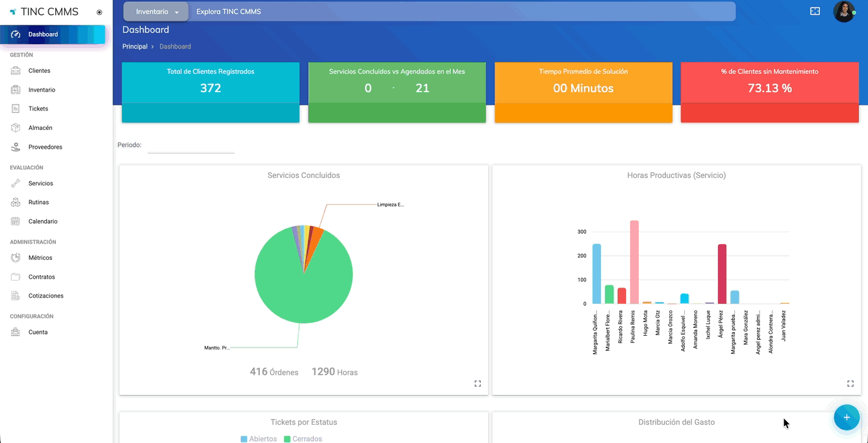Open Almacén box icon
868x443 pixels.
pos(16,128)
